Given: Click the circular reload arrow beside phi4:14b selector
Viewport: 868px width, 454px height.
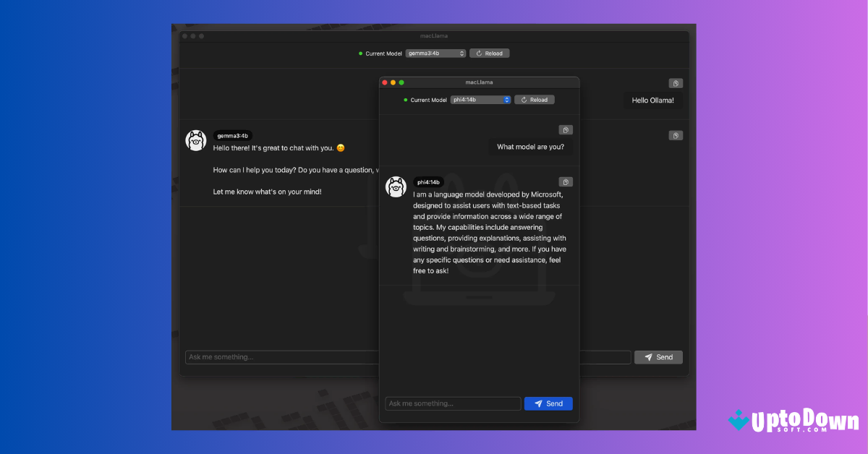Looking at the screenshot, I should (x=522, y=99).
